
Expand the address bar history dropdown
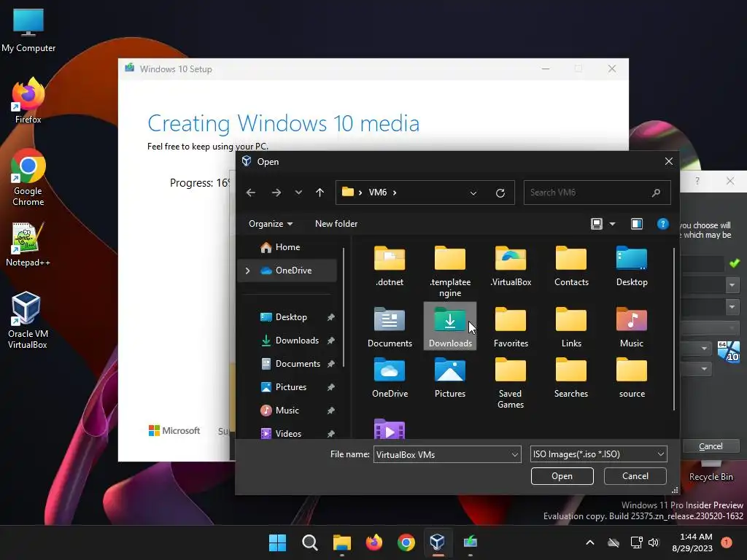click(473, 192)
